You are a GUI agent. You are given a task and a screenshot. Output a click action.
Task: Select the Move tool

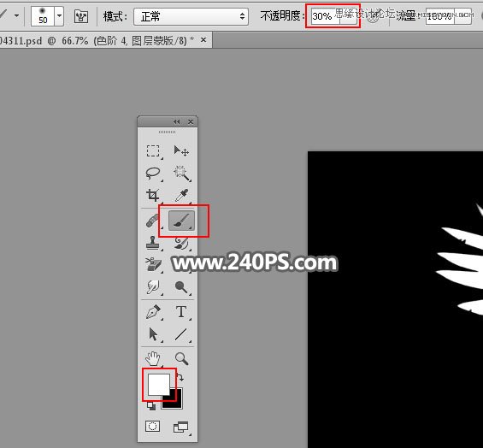[x=181, y=151]
